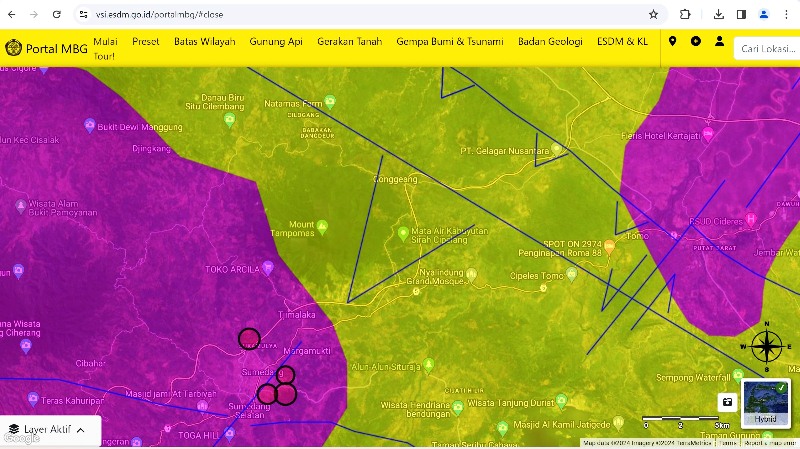800x449 pixels.
Task: Click the Mata Air Kabuyutan Sirah Cipelang pin
Action: pos(403,234)
